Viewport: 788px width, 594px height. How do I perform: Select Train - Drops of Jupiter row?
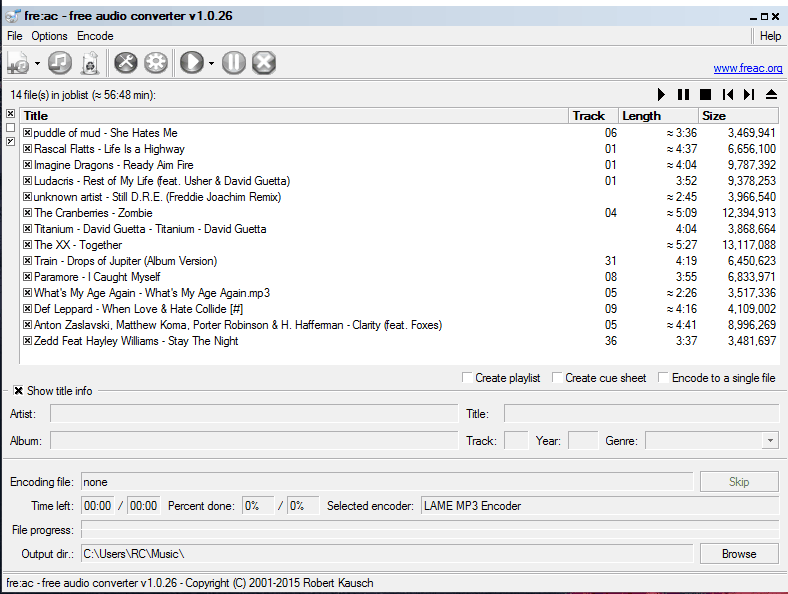coord(400,261)
